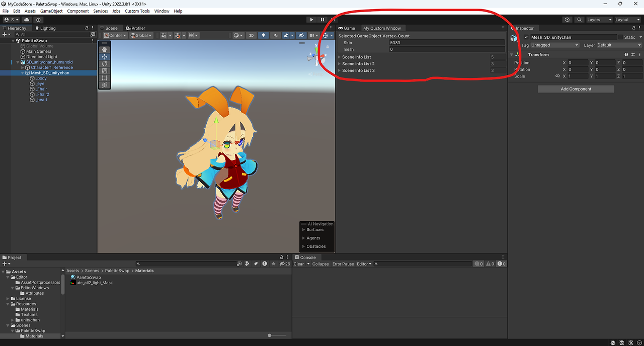The width and height of the screenshot is (644, 346).
Task: Open the Custom Tools menu
Action: coord(137,11)
